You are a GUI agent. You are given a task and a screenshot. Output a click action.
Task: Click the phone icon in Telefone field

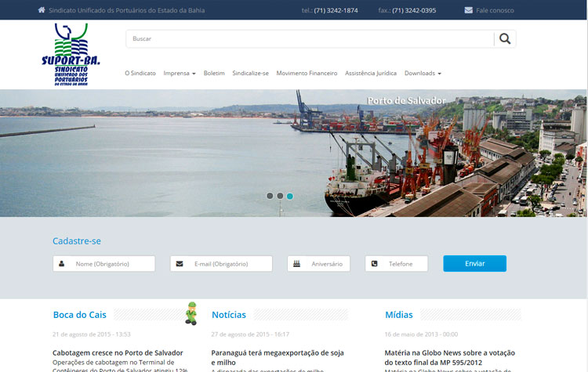click(x=374, y=264)
